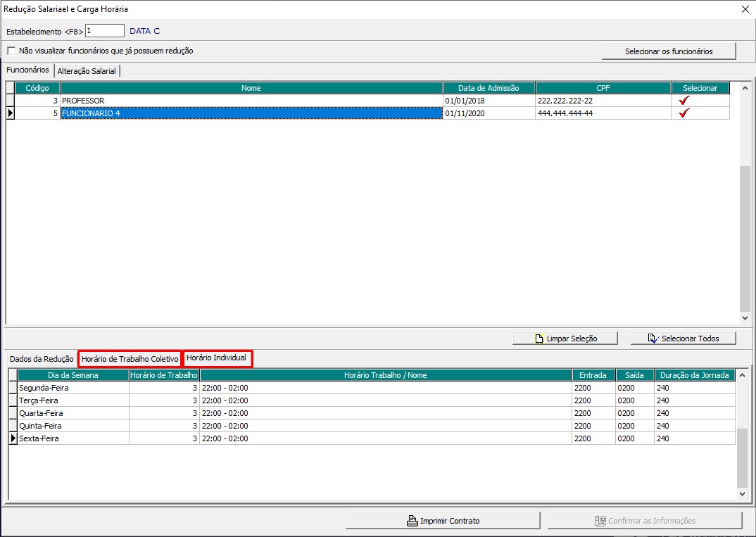The height and width of the screenshot is (537, 756).
Task: Click admission date 01/01/2018
Action: (x=489, y=100)
